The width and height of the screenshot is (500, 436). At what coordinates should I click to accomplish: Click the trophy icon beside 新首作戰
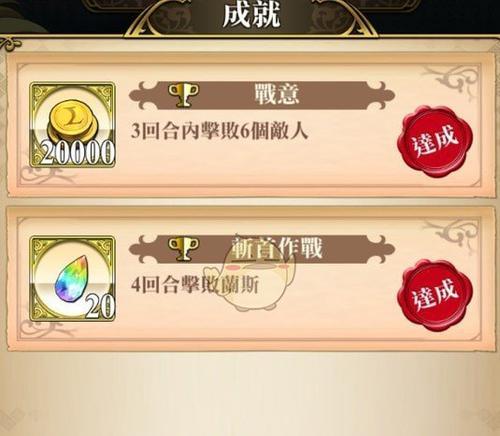click(x=183, y=249)
